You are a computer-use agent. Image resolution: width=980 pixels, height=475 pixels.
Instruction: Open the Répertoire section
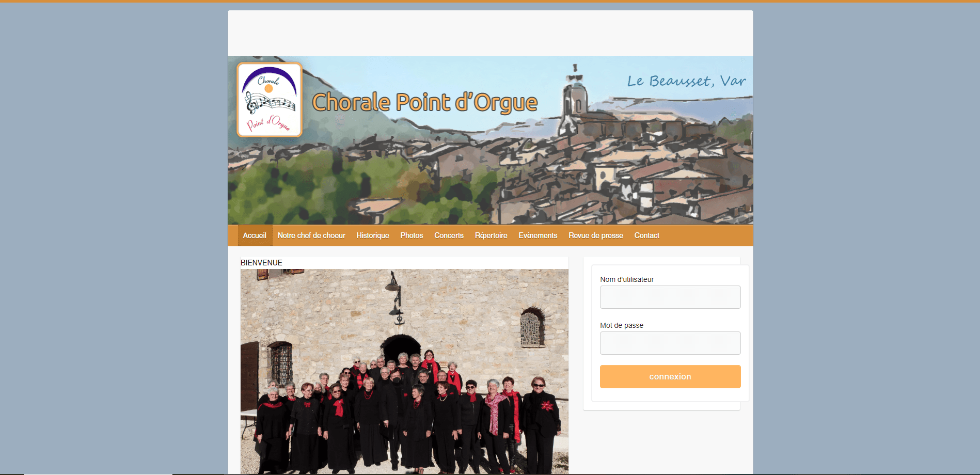[x=491, y=235]
